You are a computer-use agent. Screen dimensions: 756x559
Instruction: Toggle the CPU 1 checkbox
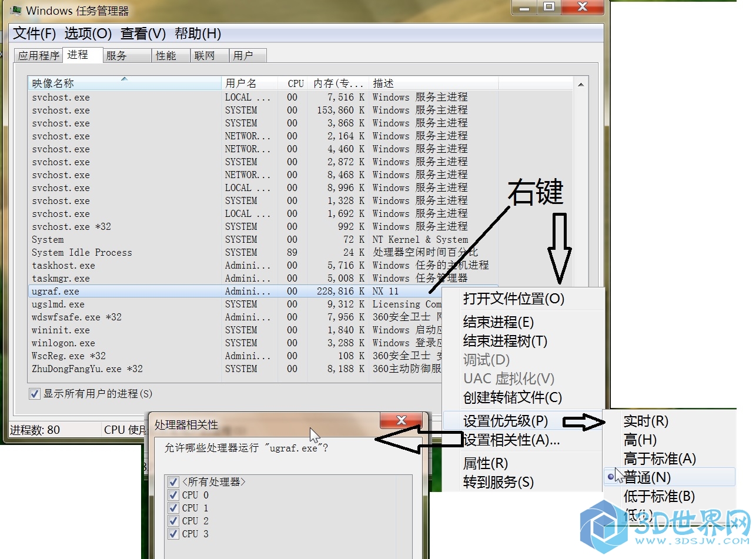pyautogui.click(x=173, y=508)
